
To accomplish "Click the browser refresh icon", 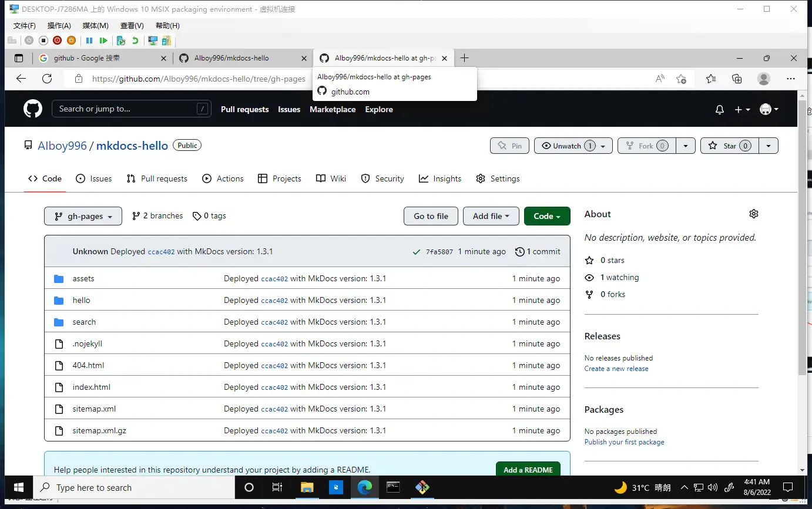I will (x=47, y=79).
